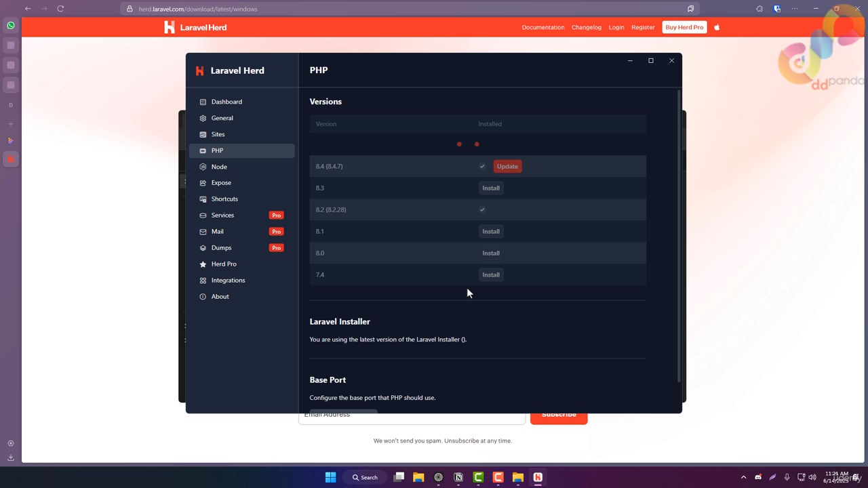Select the PHP sidebar item
Screen dimensions: 868x488
[x=241, y=150]
